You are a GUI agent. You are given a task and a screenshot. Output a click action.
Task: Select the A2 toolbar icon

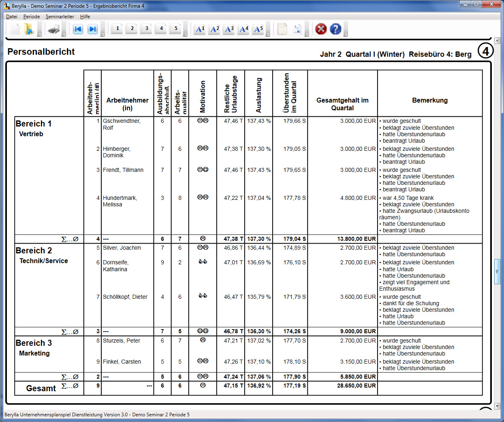point(214,29)
